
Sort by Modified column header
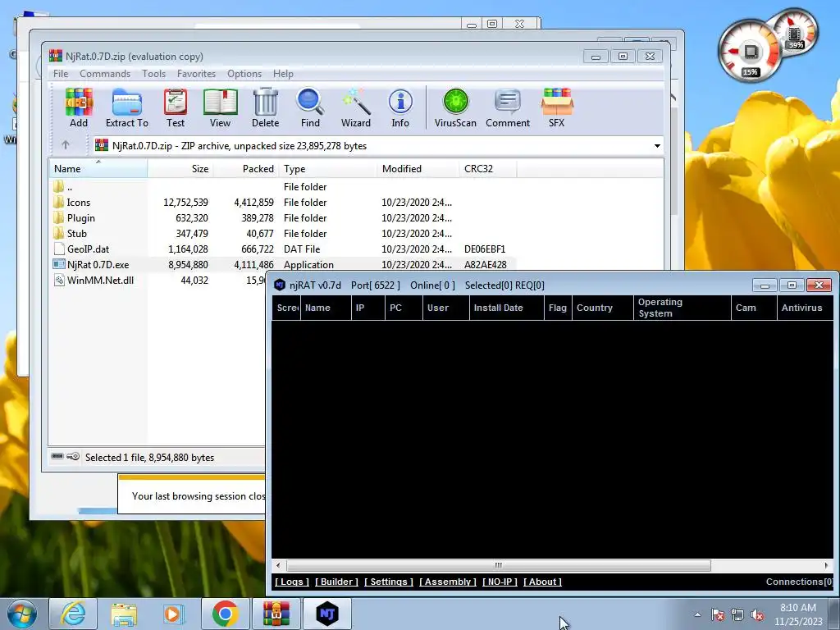418,168
